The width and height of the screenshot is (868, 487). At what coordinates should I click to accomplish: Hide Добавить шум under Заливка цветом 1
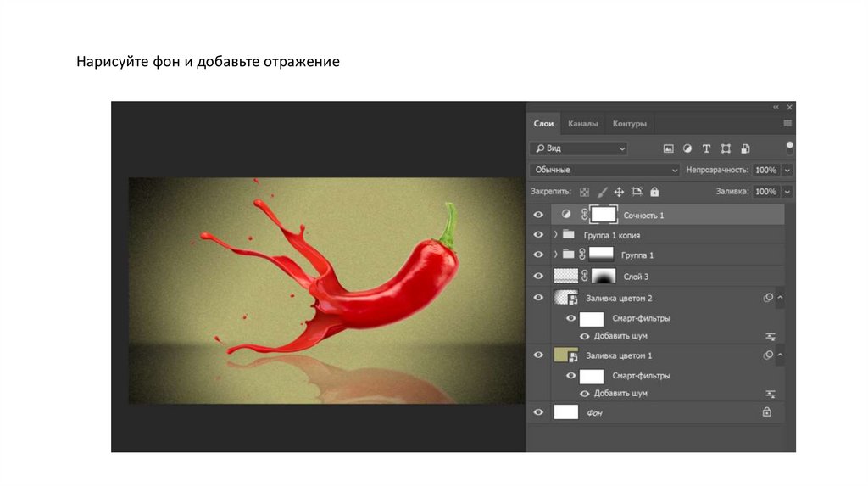[x=585, y=394]
